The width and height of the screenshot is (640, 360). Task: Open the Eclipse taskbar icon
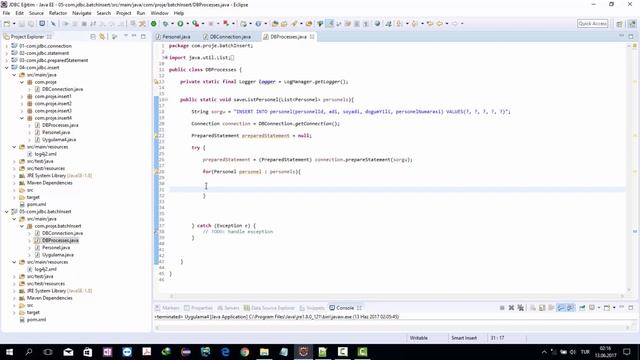(x=303, y=352)
